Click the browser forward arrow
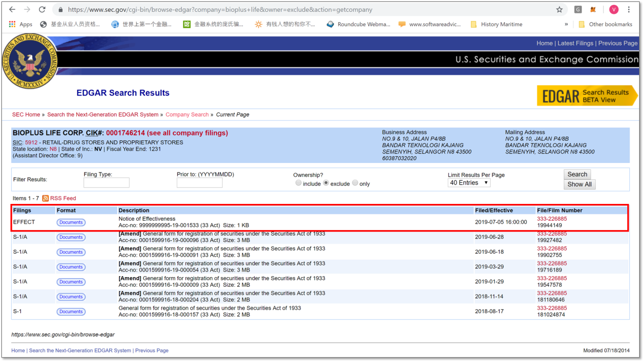The height and width of the screenshot is (362, 644). click(27, 9)
